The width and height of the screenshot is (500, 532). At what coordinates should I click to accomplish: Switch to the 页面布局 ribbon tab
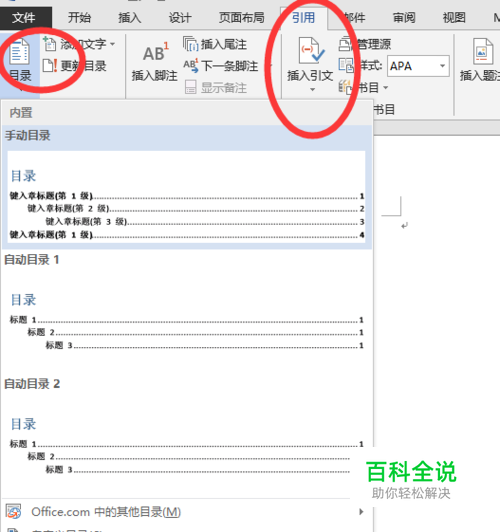(x=242, y=18)
